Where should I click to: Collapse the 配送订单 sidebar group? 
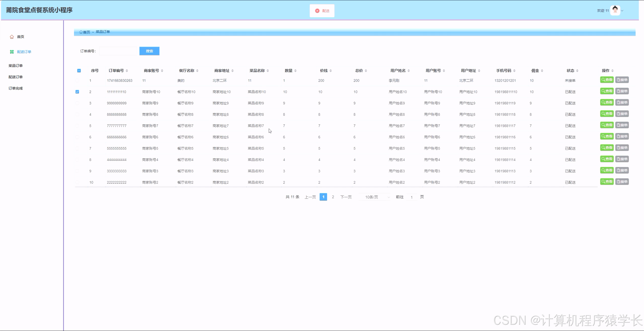(24, 52)
